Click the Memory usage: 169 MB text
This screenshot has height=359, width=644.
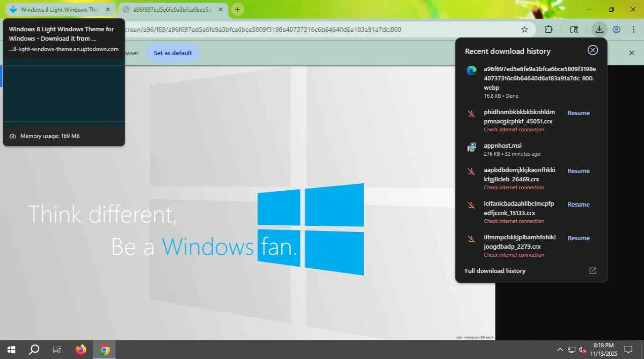[x=50, y=136]
